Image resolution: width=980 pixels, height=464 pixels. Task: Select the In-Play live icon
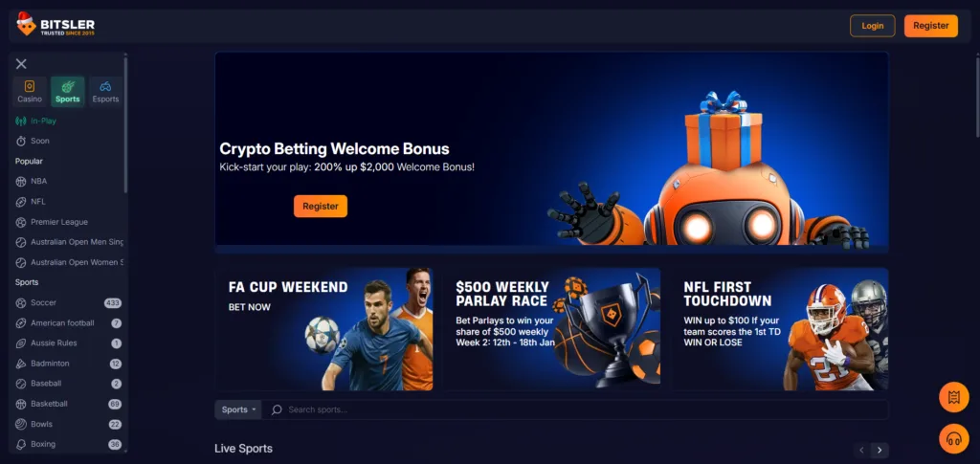point(21,122)
